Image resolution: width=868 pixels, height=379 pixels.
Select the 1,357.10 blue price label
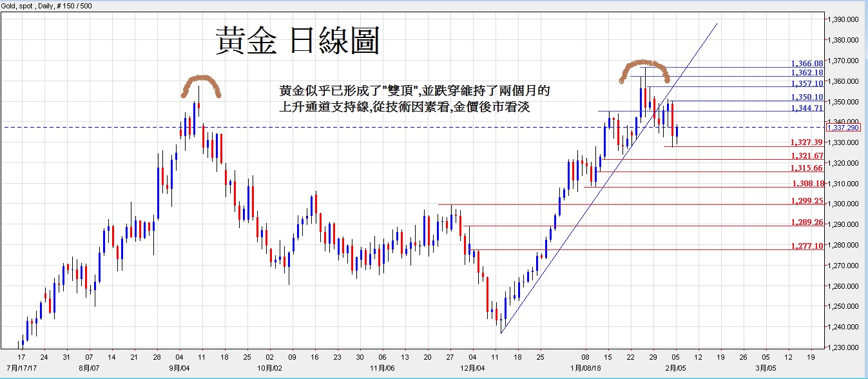click(807, 83)
